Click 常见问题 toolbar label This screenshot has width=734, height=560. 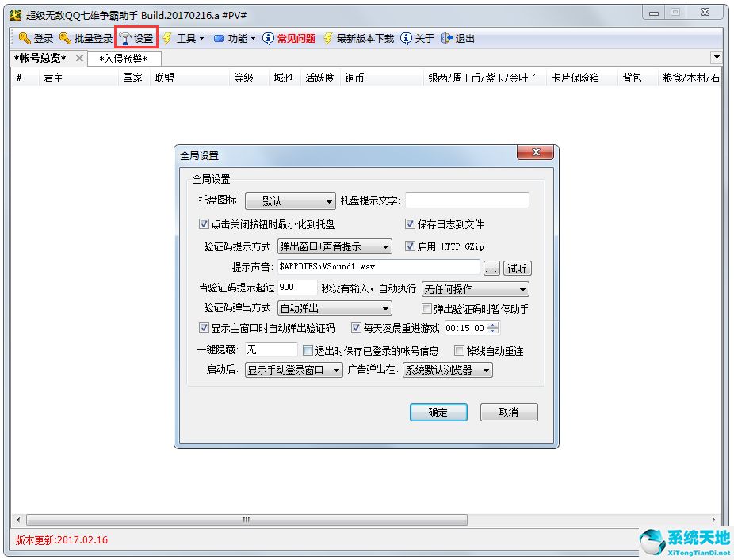coord(296,38)
